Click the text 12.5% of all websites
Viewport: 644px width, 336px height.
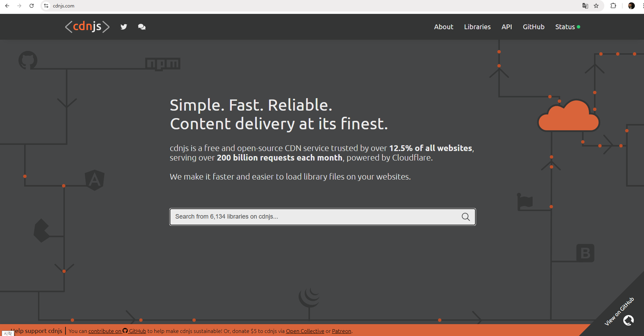coord(431,148)
